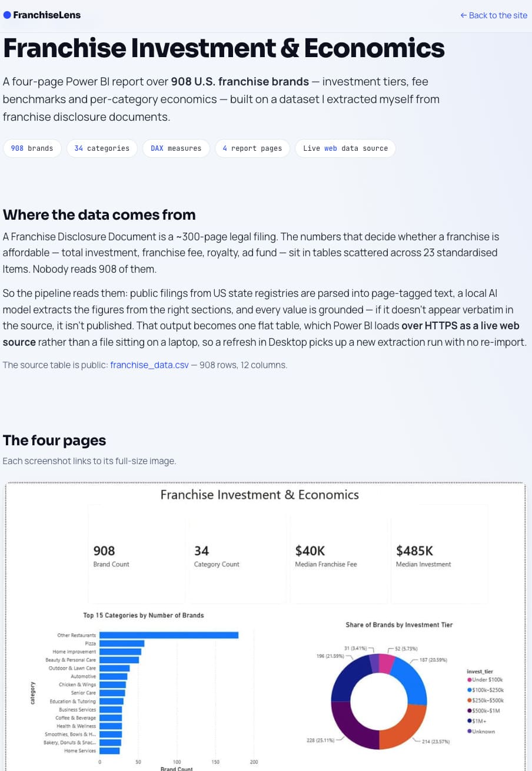The image size is (532, 771).
Task: Click the '34 categories' tag pill
Action: click(102, 148)
